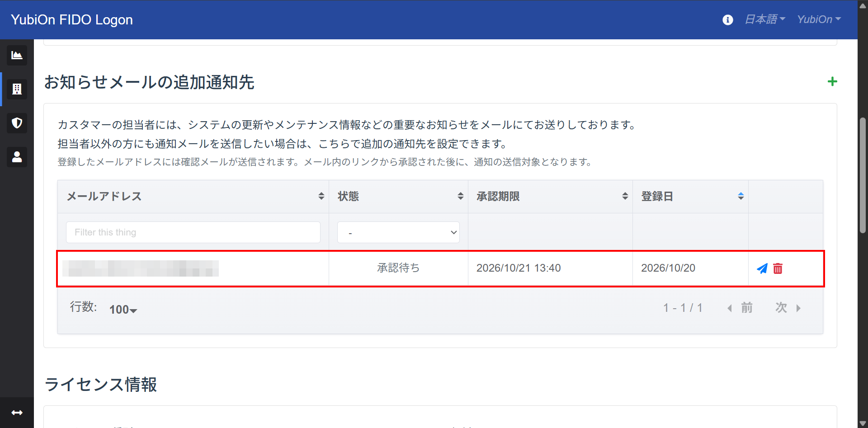
Task: Open the 状態 filter select box
Action: tap(398, 232)
